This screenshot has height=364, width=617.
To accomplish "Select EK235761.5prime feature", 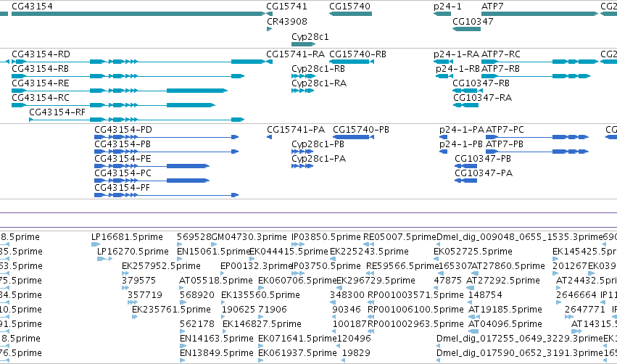I will [x=135, y=317].
